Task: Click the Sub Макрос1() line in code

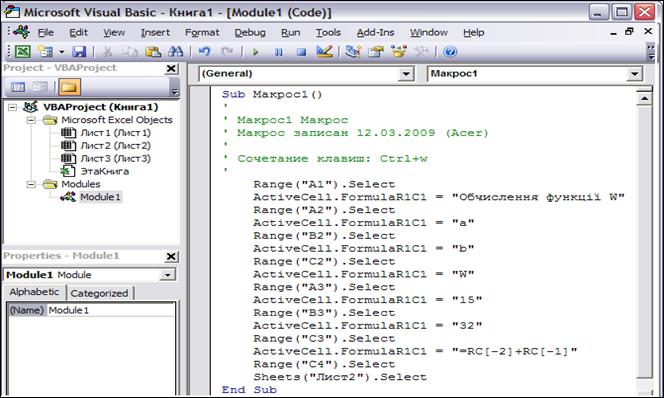Action: coord(272,94)
